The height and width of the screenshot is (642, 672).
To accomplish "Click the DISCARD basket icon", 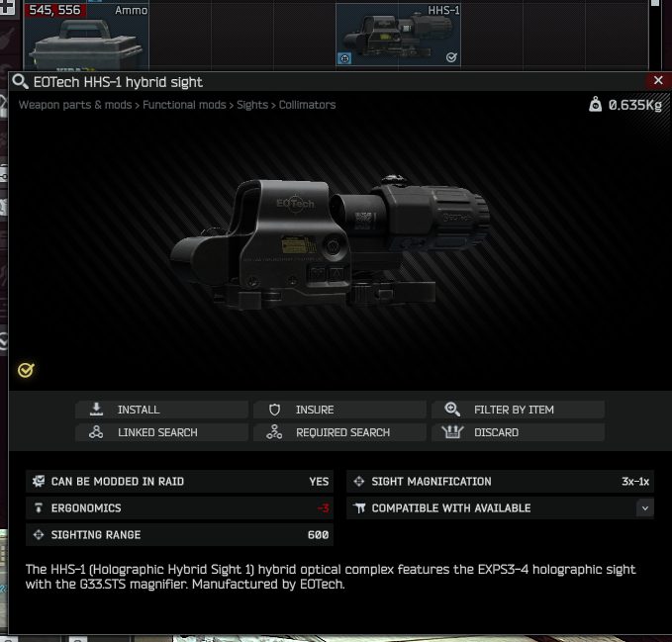I will click(x=452, y=432).
